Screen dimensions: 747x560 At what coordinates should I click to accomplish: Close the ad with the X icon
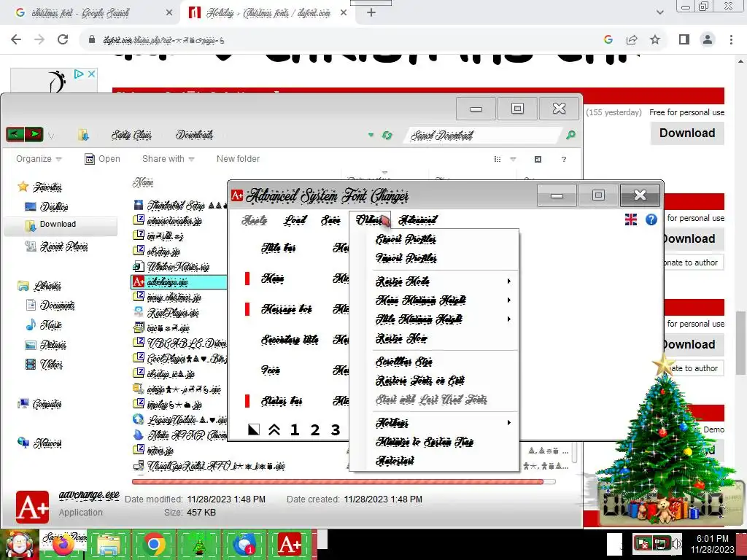[91, 74]
